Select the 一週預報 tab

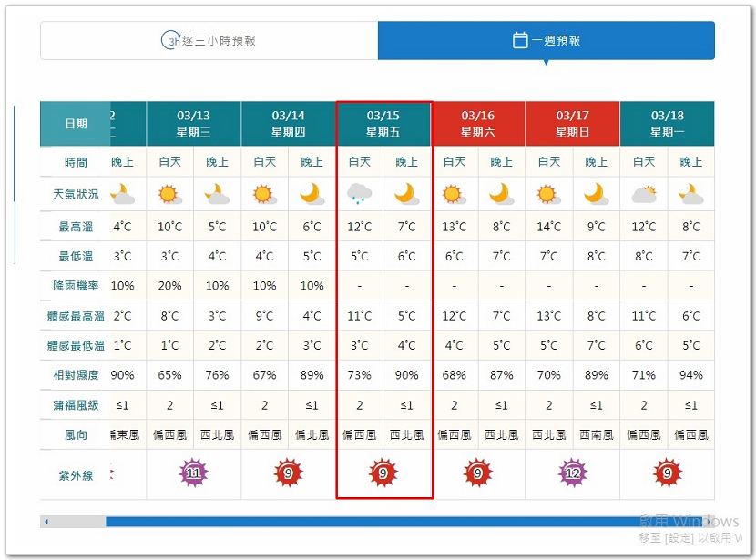[547, 40]
